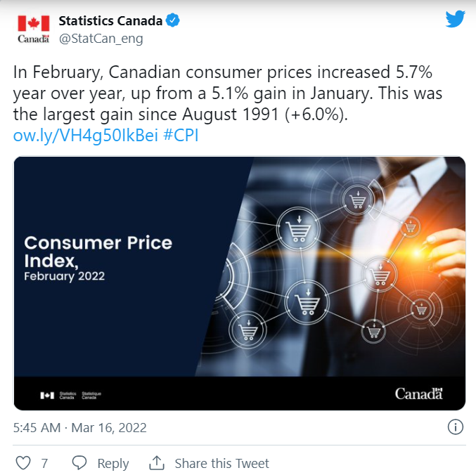The image size is (476, 475).
Task: Open the Statistics Canada profile avatar
Action: coord(33,29)
